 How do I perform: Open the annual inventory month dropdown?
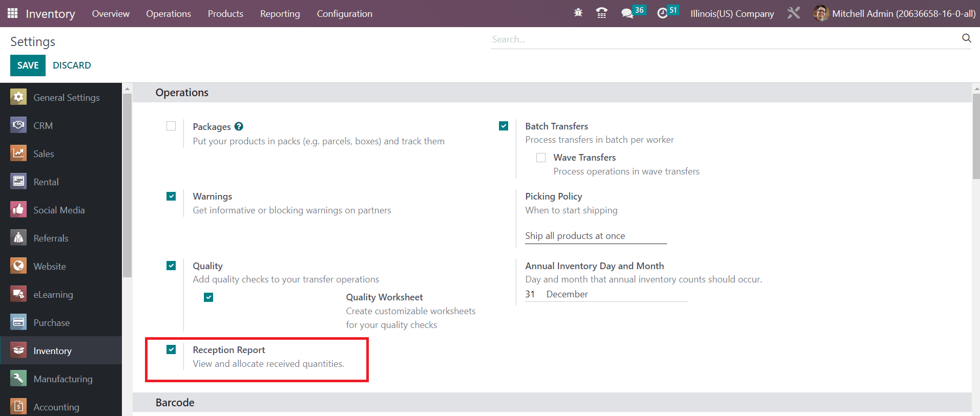pos(615,294)
